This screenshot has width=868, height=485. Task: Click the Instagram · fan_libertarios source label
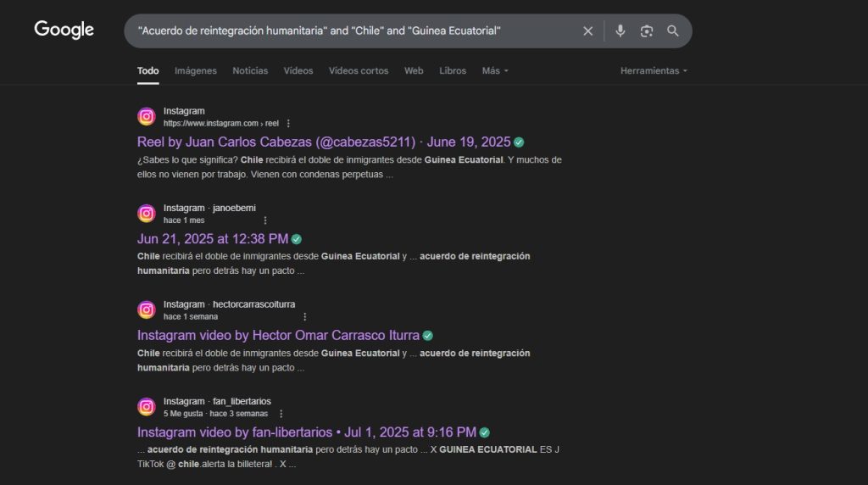(217, 401)
